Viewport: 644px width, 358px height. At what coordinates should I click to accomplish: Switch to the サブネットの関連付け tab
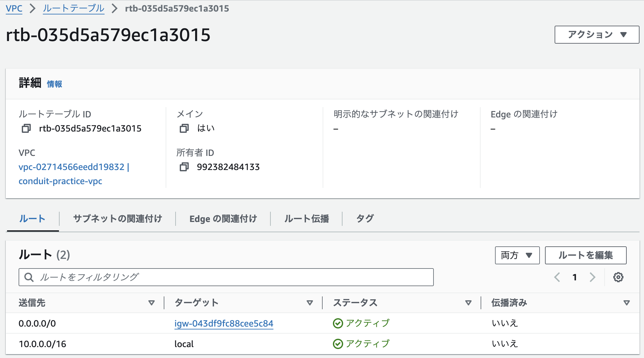coord(118,218)
